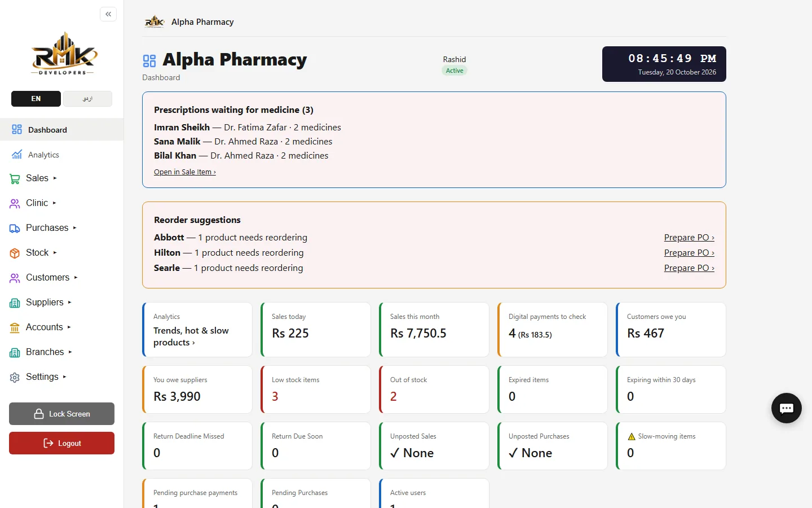The image size is (812, 508).
Task: Open the chat bubble widget
Action: [787, 408]
